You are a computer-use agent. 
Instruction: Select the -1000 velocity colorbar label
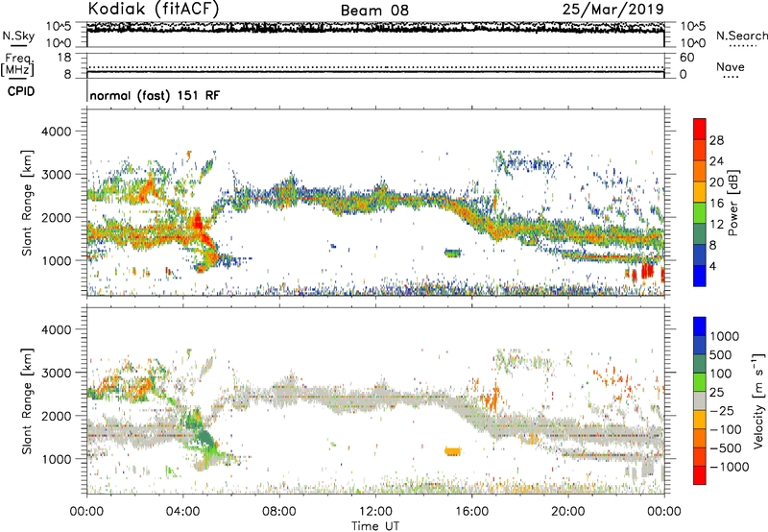(x=730, y=467)
